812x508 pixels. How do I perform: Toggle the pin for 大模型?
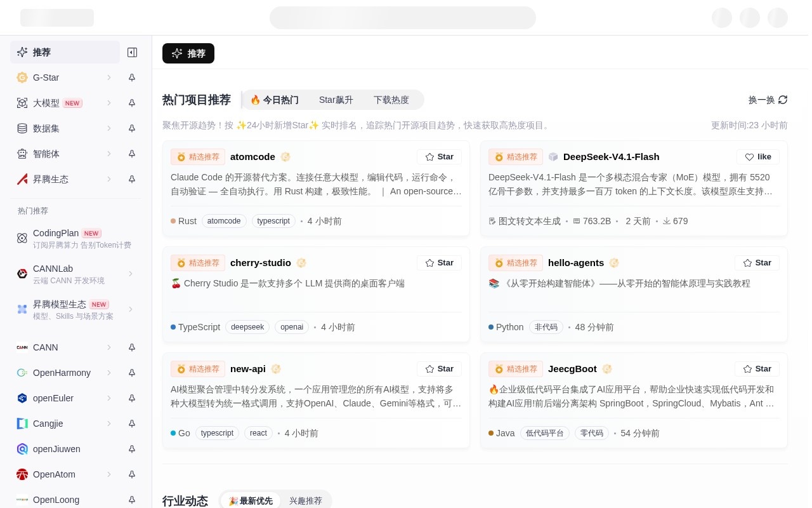pyautogui.click(x=132, y=103)
